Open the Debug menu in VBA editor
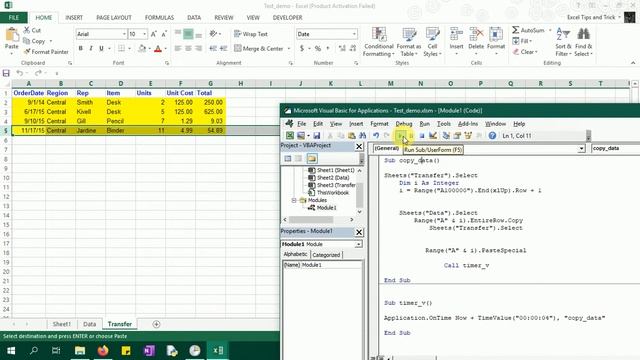The image size is (640, 360). 404,124
